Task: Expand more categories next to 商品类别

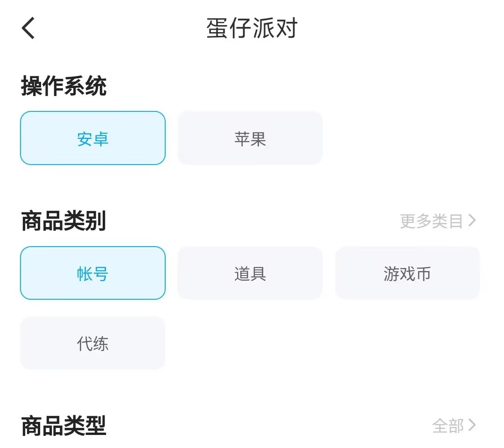Action: [438, 221]
